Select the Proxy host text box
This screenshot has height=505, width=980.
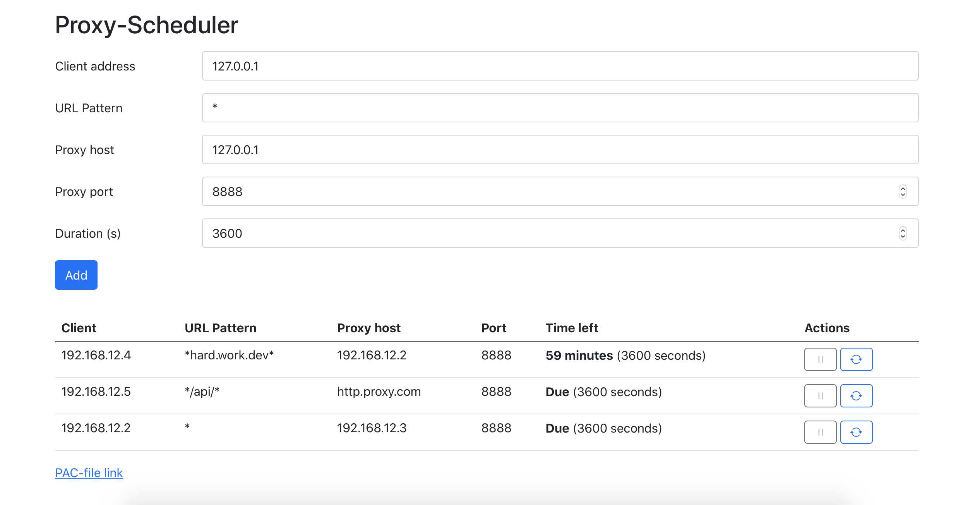pos(560,150)
